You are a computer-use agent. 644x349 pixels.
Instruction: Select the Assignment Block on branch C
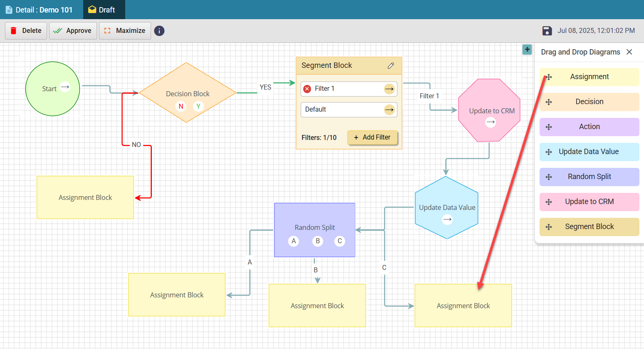click(x=463, y=306)
